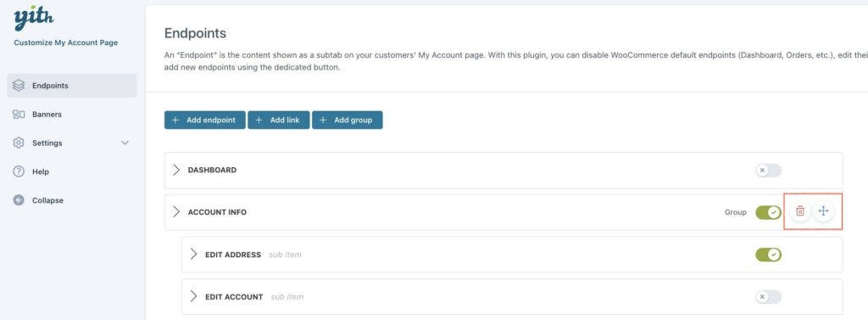Expand the Edit Address sub item

tap(194, 254)
